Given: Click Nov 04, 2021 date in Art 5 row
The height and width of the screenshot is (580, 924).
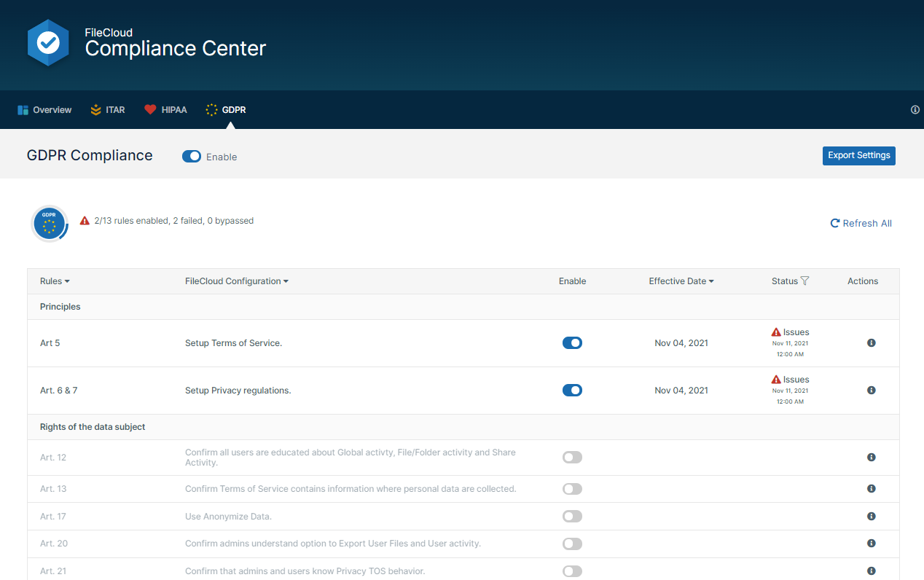Looking at the screenshot, I should [681, 342].
